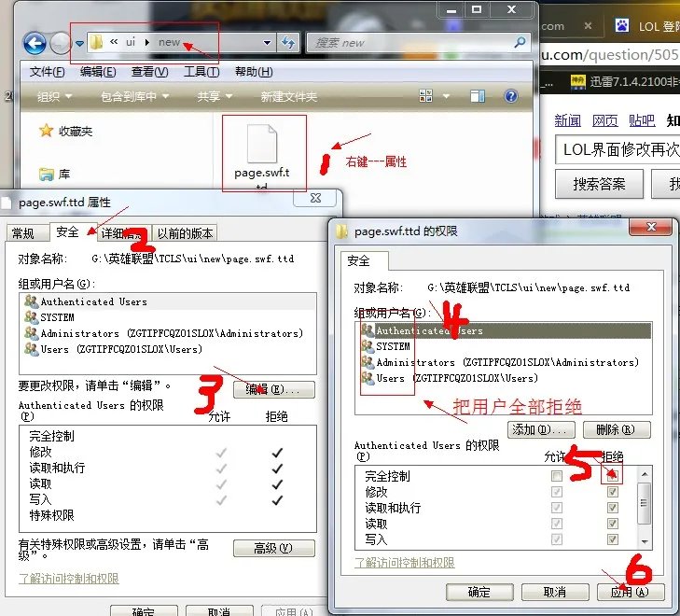Open 网页 link in browser window
Viewport: 680px width, 616px height.
coord(605,120)
